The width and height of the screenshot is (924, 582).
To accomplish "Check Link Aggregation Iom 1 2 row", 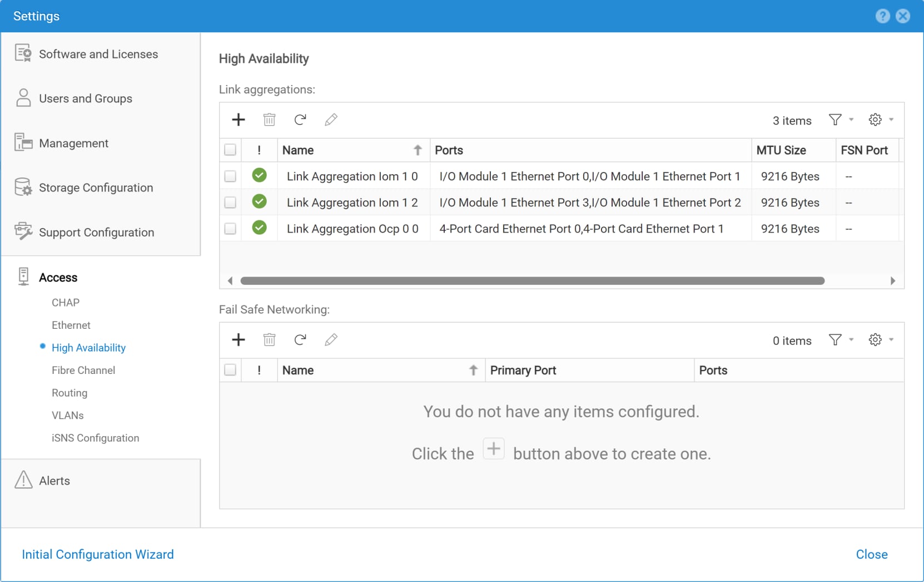I will pos(230,203).
